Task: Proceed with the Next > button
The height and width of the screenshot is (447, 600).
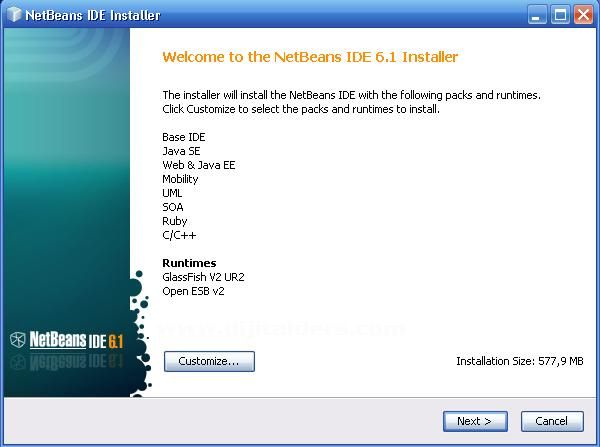Action: point(475,421)
